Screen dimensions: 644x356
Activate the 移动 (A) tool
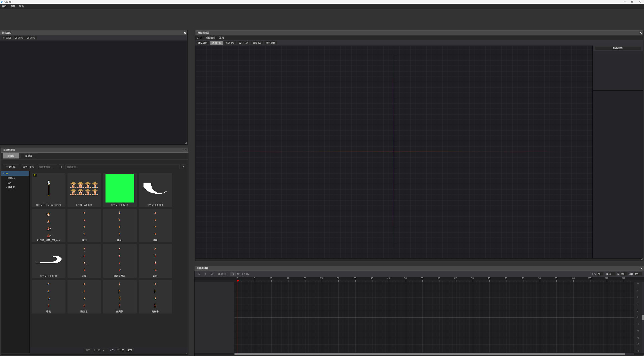point(230,43)
